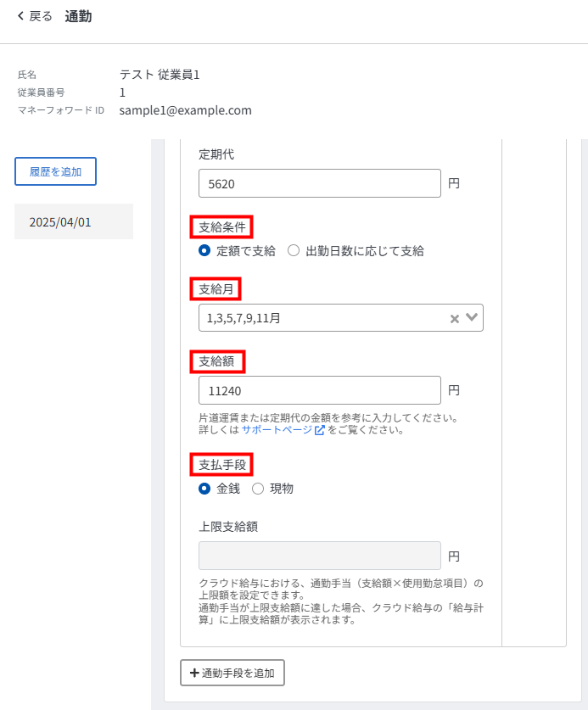Choose 出勤日数に応じて支給 radio option
The height and width of the screenshot is (710, 588).
(x=294, y=251)
